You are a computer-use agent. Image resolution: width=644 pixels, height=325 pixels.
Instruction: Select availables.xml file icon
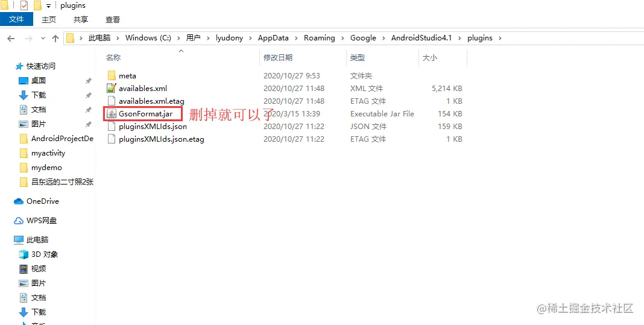(112, 89)
